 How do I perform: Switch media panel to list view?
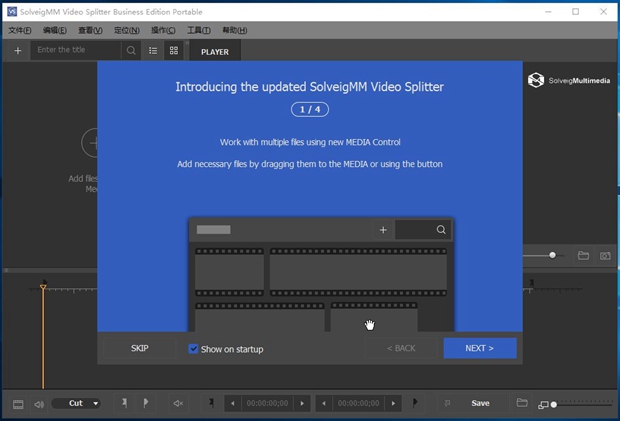[x=153, y=51]
